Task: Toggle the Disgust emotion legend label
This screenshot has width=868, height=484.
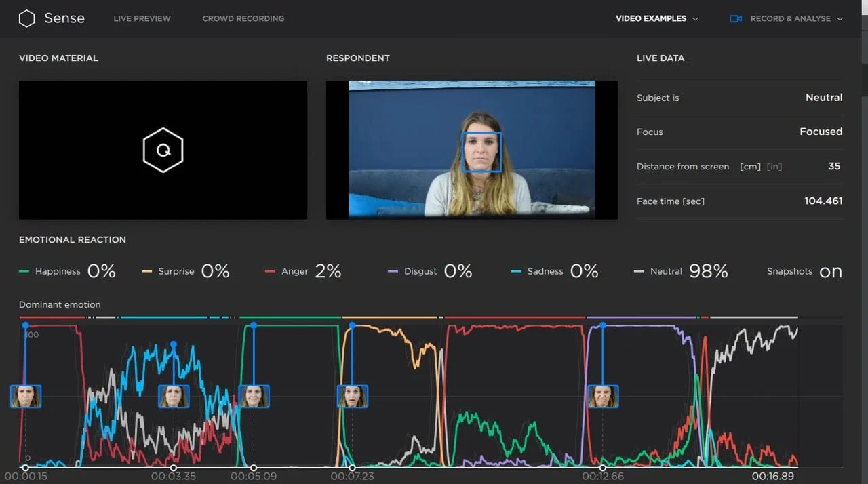Action: tap(420, 271)
